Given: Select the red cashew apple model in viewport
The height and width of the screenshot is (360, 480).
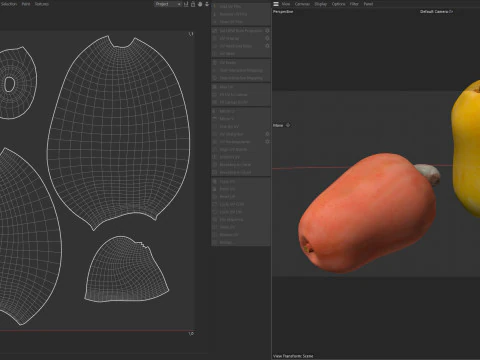Looking at the screenshot, I should coord(367,213).
